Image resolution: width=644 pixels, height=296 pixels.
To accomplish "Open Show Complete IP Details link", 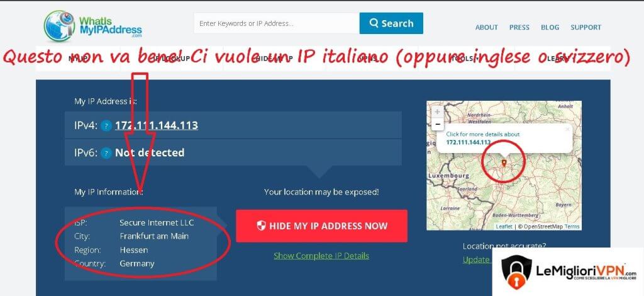I will click(321, 256).
